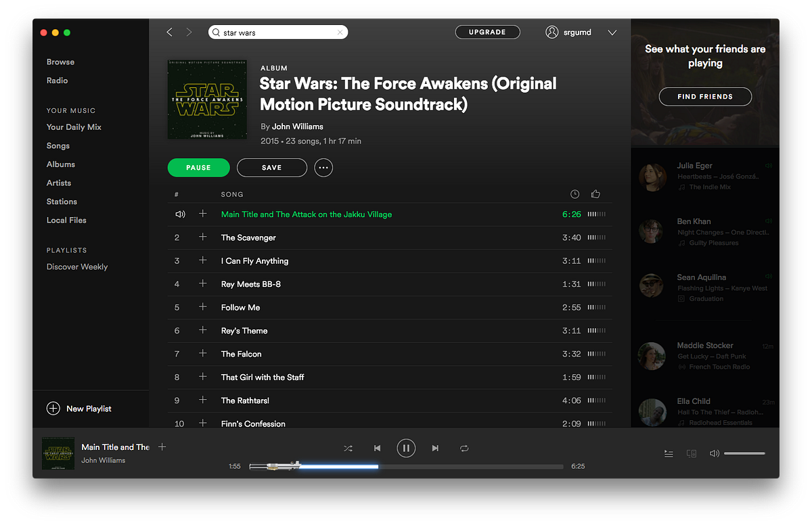Click the now-playing Main Title track name
This screenshot has height=525, width=812.
tap(116, 447)
